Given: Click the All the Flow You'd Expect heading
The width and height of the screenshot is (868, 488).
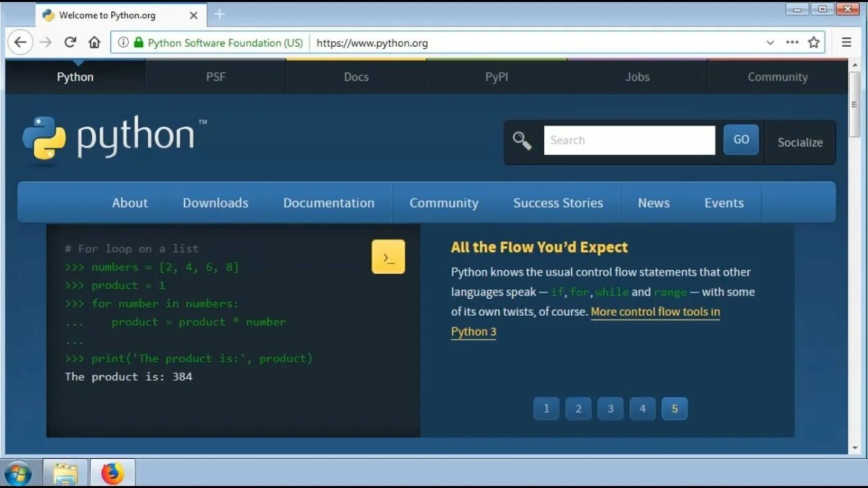Looking at the screenshot, I should click(539, 247).
